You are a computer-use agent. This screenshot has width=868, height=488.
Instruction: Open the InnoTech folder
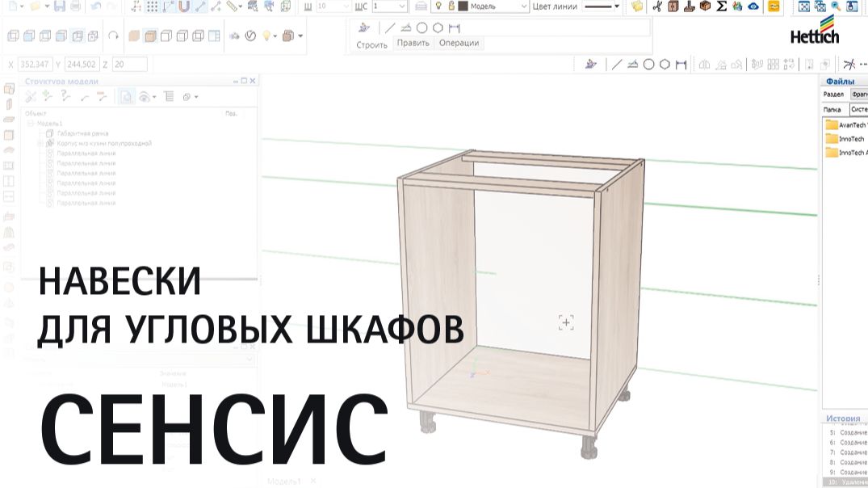click(845, 139)
